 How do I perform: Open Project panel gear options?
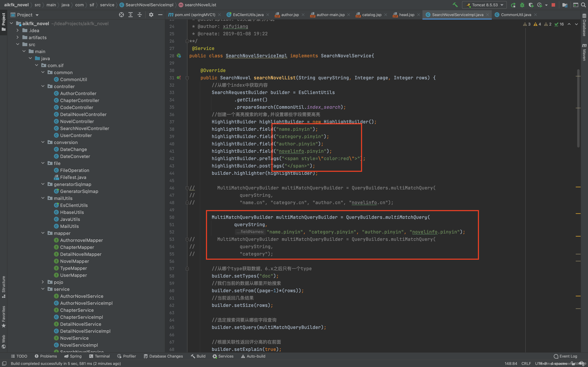point(151,15)
